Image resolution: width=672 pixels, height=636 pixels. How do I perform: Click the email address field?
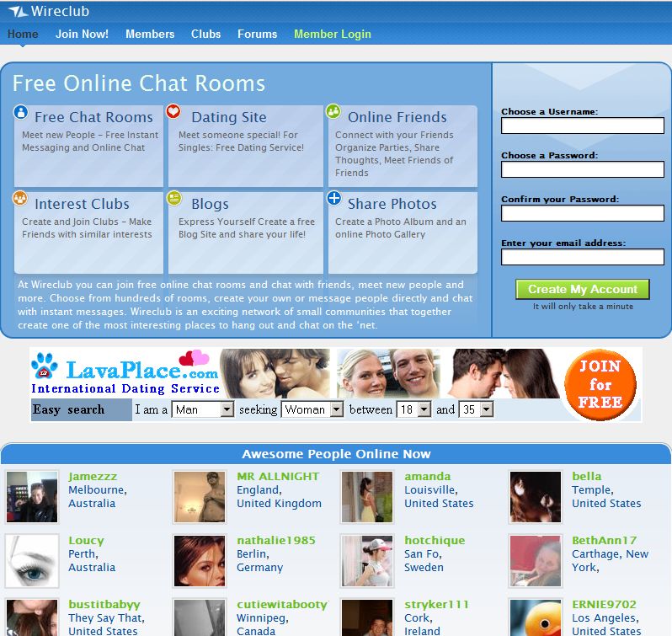[x=583, y=257]
